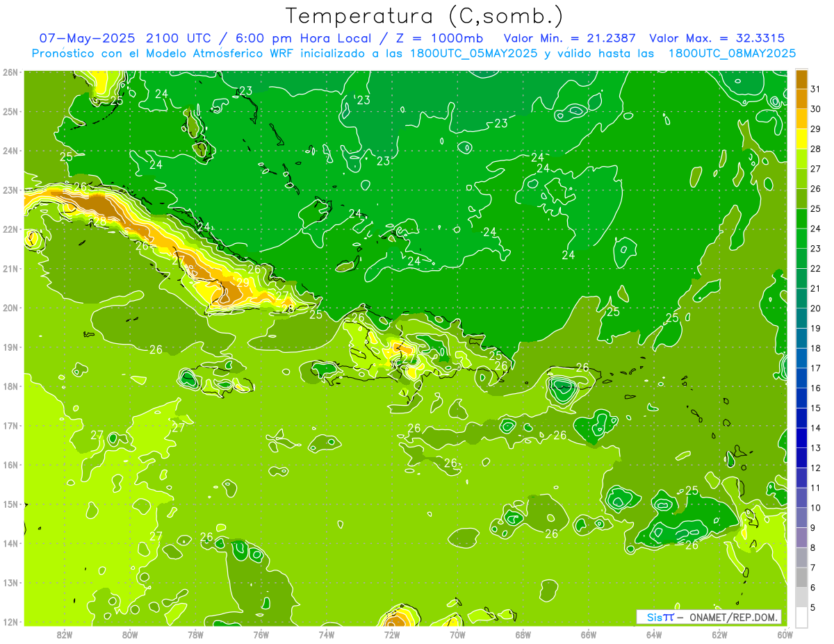Click the '74W' longitude axis label
This screenshot has height=644, width=834.
327,634
